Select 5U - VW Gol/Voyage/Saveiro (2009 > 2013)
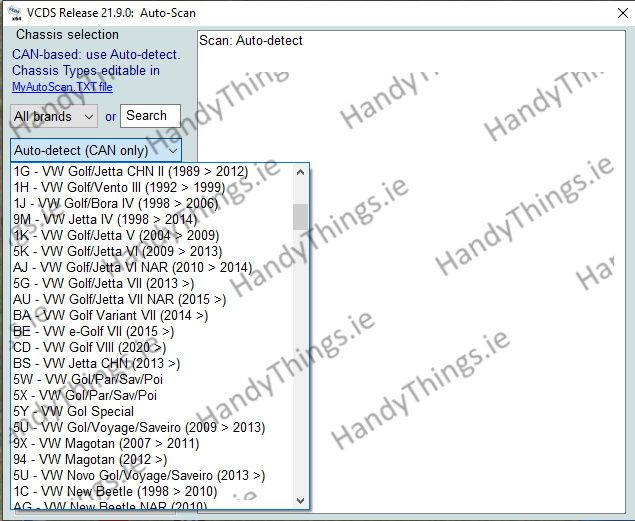The image size is (635, 521). (152, 427)
